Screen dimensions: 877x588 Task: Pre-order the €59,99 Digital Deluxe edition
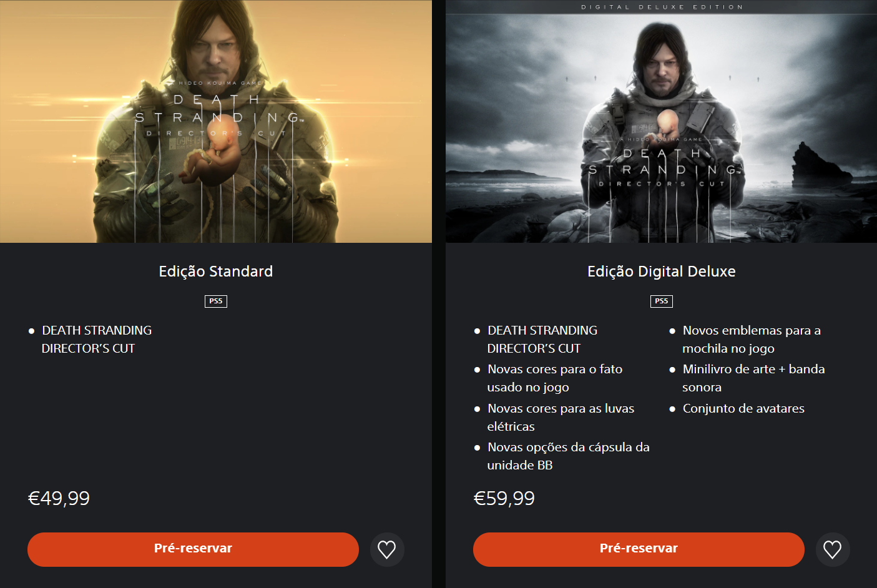[x=639, y=549]
